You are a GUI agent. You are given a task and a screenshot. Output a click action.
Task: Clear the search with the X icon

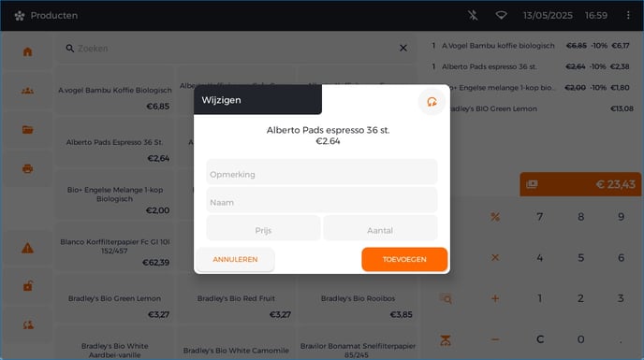tap(403, 48)
